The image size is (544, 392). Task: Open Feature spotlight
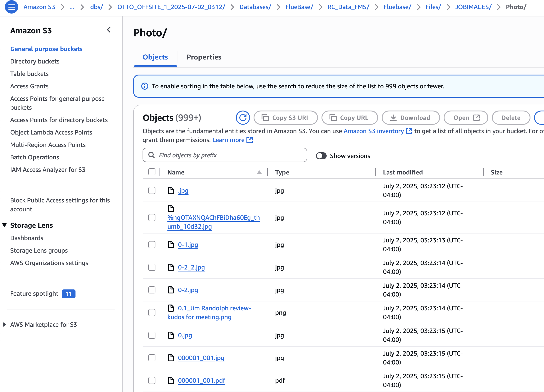[34, 294]
